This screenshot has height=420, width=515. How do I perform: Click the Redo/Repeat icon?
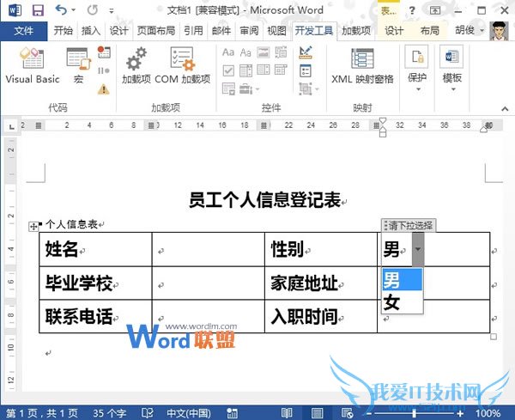(x=93, y=10)
